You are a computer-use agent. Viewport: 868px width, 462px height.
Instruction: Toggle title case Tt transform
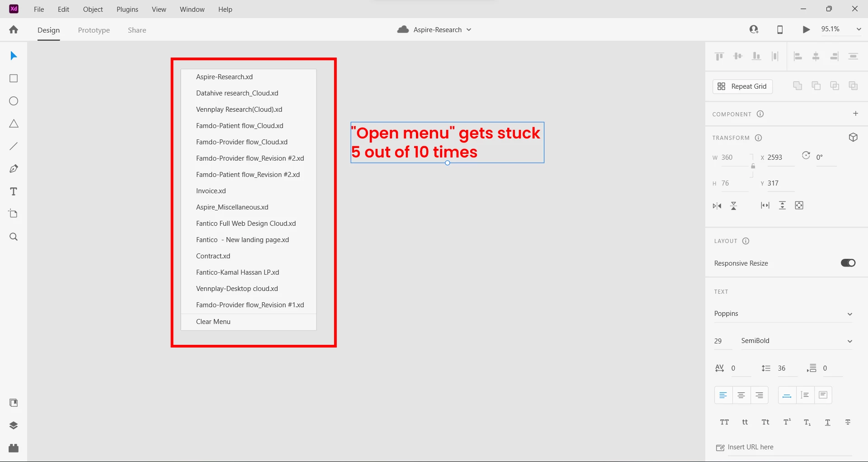pos(765,422)
